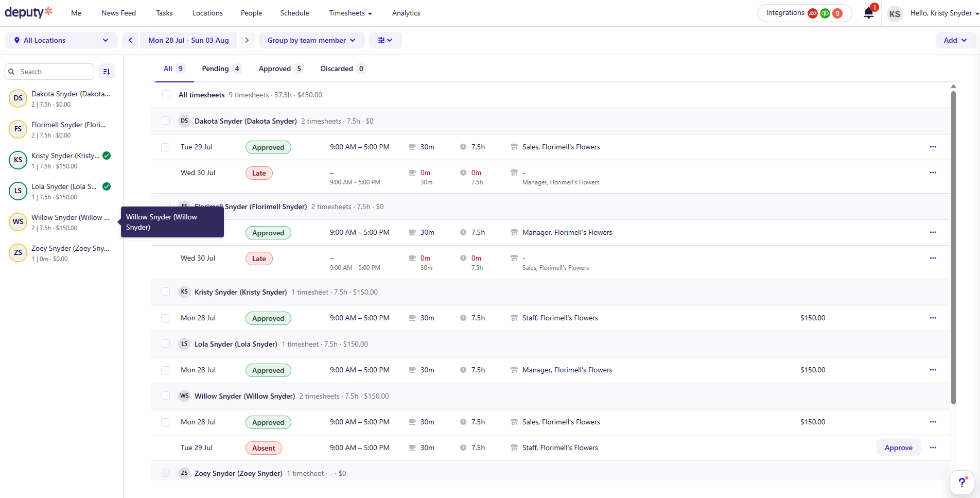Switch to the Approved tab

coord(281,68)
